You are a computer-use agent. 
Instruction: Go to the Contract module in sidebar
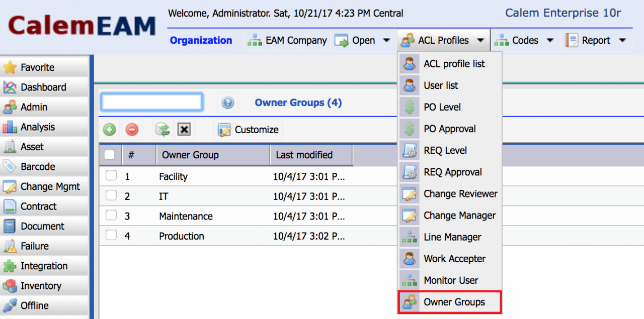44,206
